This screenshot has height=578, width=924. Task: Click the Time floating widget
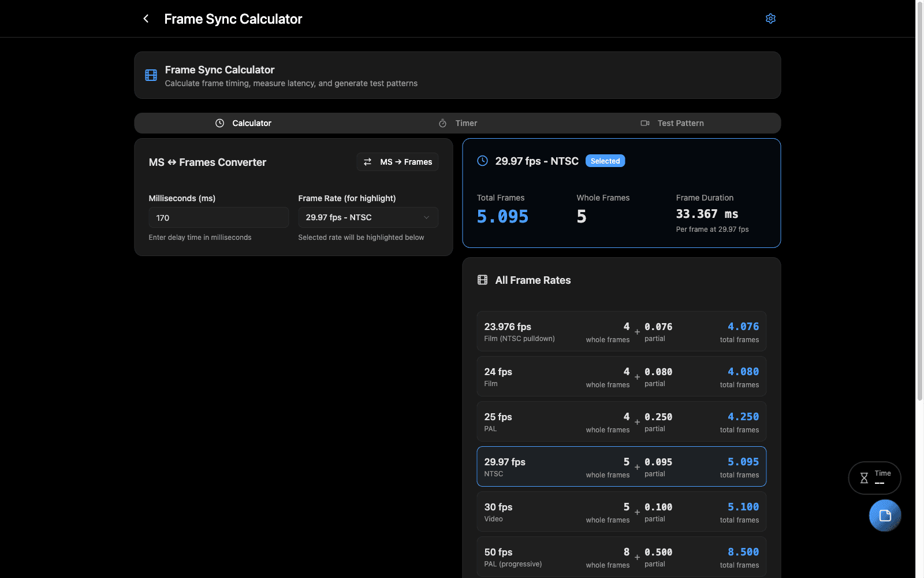click(874, 478)
